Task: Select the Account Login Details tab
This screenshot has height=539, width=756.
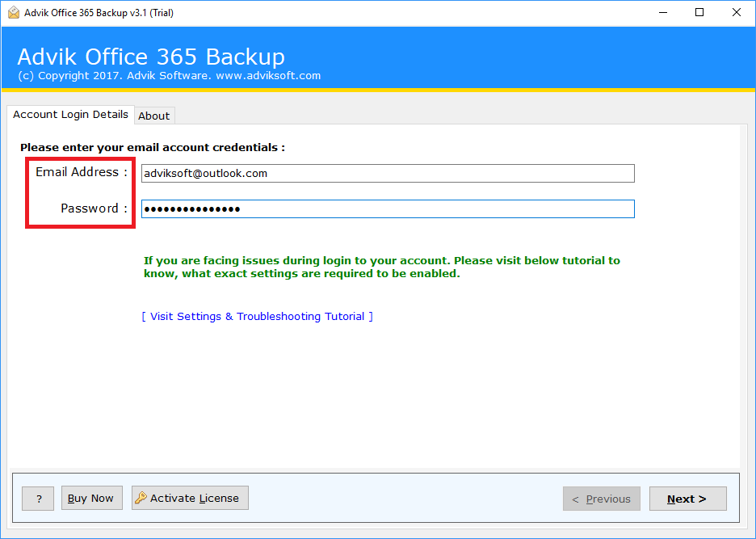Action: [70, 114]
